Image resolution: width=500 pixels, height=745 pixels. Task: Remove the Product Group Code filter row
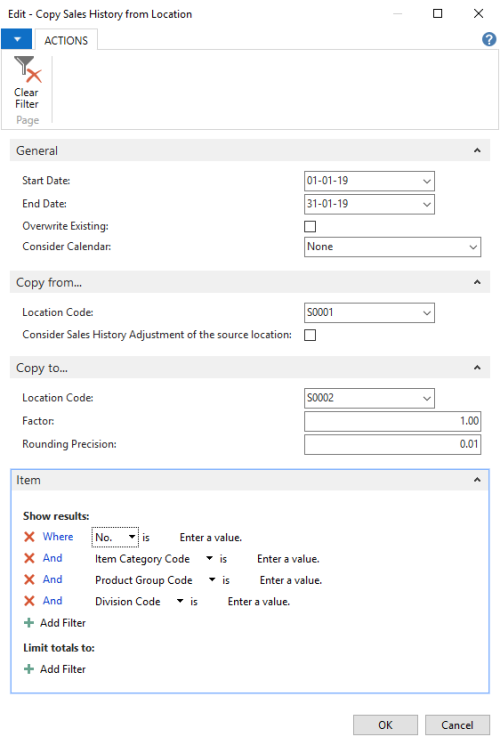29,580
